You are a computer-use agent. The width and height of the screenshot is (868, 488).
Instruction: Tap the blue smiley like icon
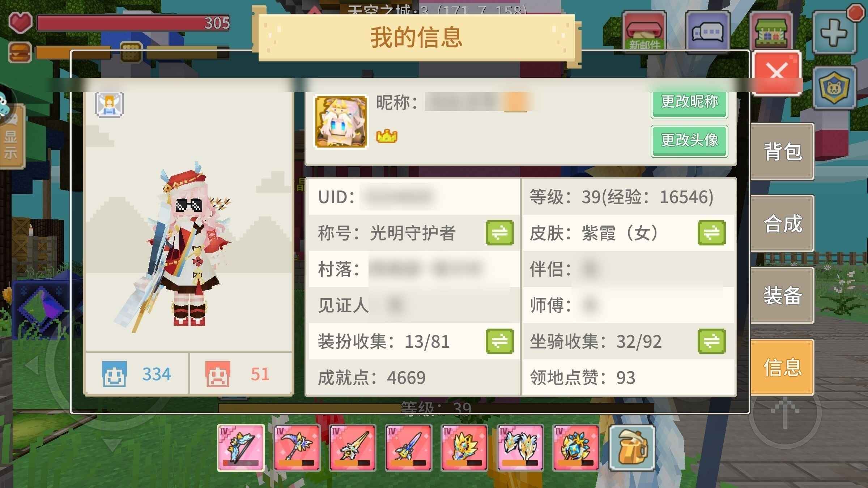(x=114, y=374)
